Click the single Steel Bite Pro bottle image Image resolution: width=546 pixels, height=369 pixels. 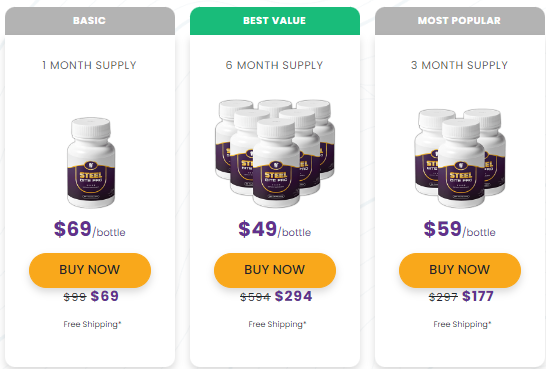(x=91, y=163)
